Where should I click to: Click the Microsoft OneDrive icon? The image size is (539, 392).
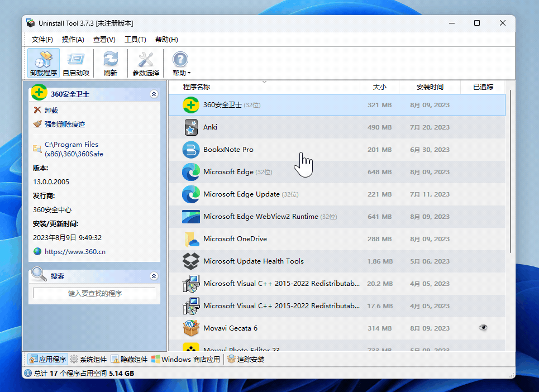coord(192,239)
